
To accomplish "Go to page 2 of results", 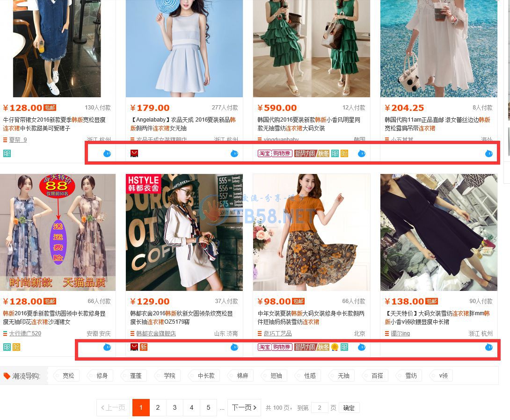I will (158, 408).
